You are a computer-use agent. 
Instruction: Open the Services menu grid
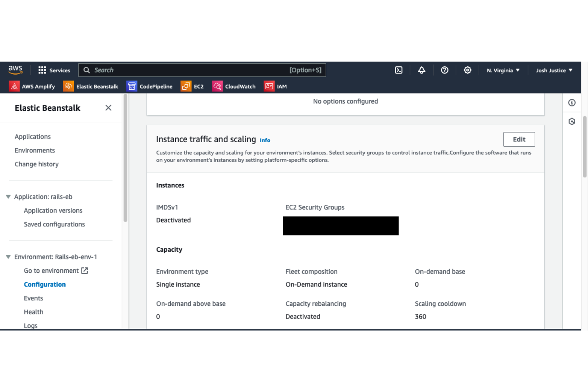point(54,70)
